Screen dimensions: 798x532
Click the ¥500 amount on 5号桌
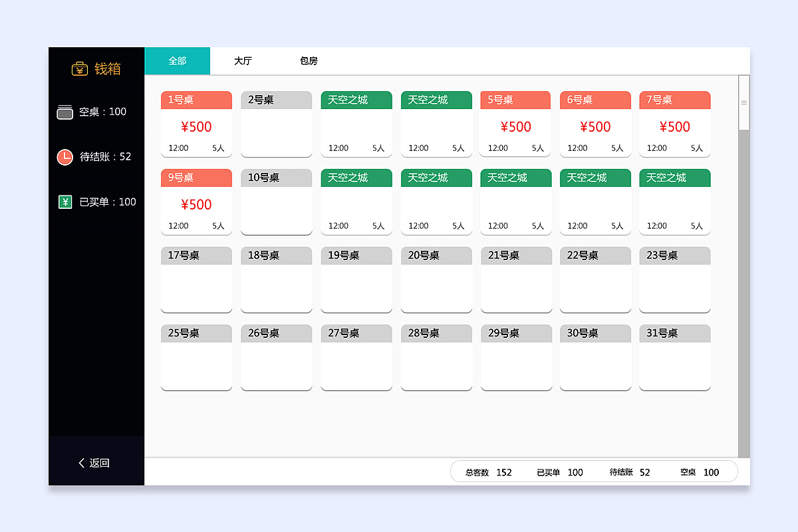pyautogui.click(x=515, y=126)
